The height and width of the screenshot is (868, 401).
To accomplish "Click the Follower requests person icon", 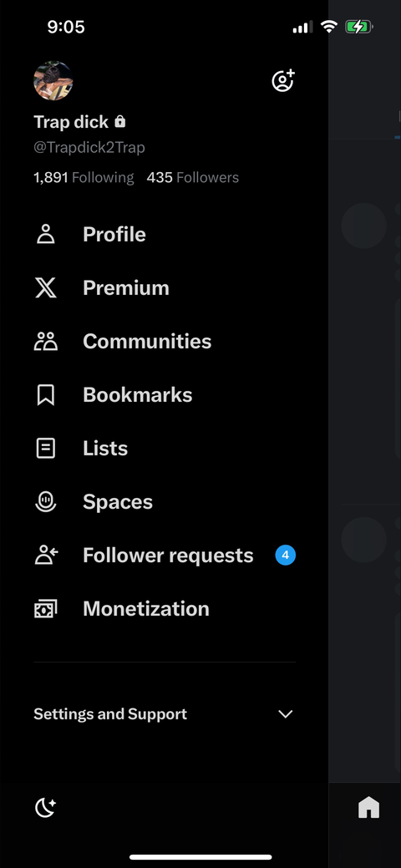I will (46, 556).
